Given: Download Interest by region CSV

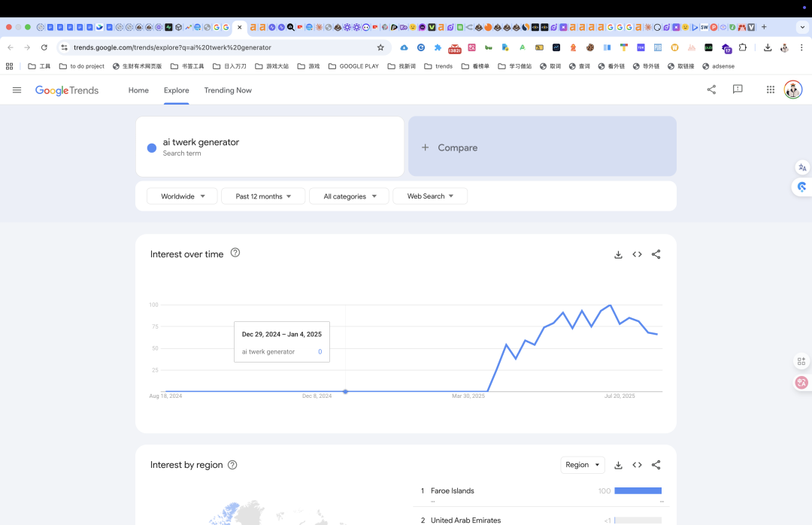Looking at the screenshot, I should tap(618, 465).
